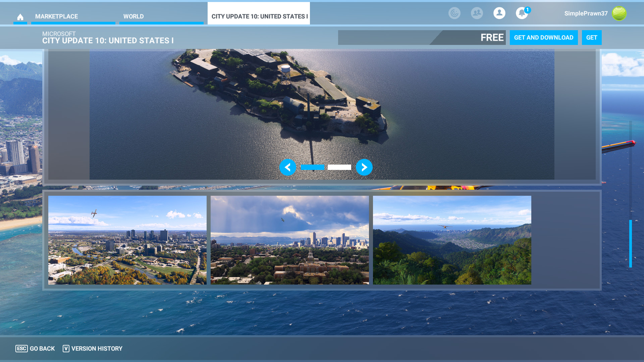
Task: Open the notifications bell icon
Action: tap(522, 13)
